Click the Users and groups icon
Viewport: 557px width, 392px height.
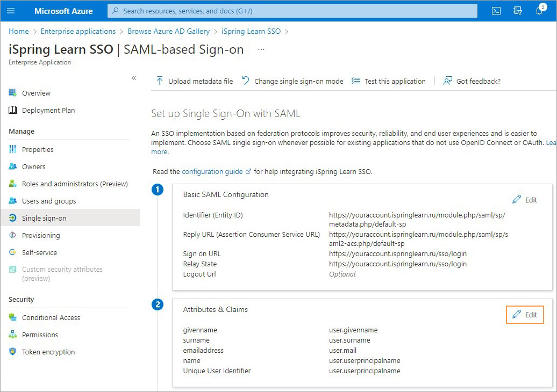[x=12, y=200]
